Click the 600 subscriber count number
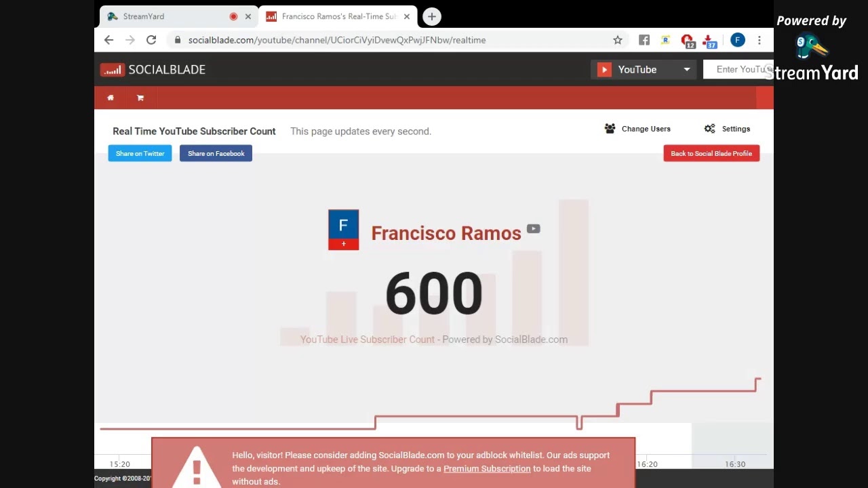Image resolution: width=868 pixels, height=488 pixels. pos(434,293)
